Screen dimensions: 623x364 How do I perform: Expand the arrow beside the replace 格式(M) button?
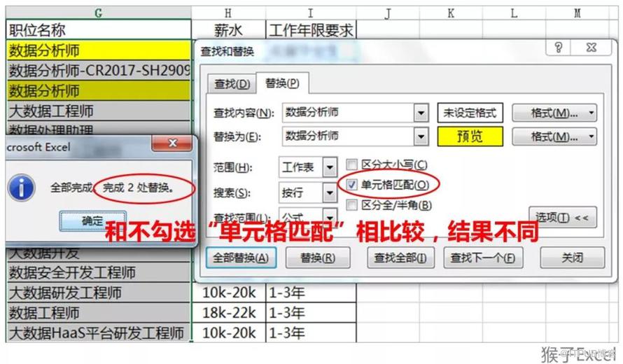tap(591, 136)
